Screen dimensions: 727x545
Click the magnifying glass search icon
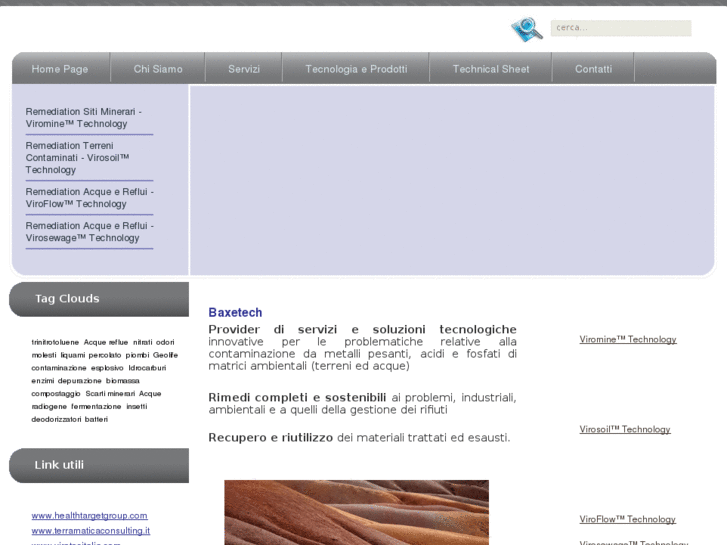click(527, 29)
